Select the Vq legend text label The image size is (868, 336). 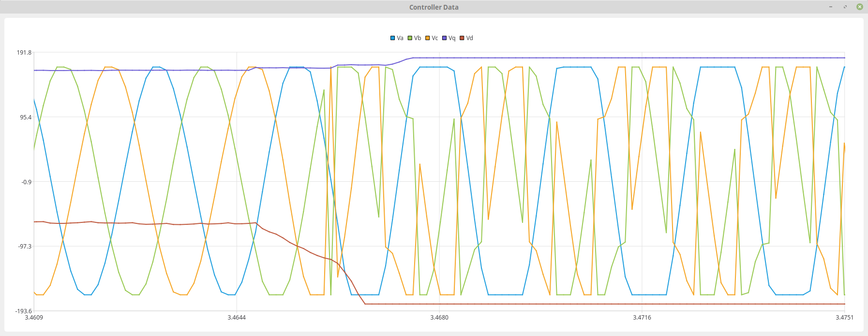click(452, 38)
